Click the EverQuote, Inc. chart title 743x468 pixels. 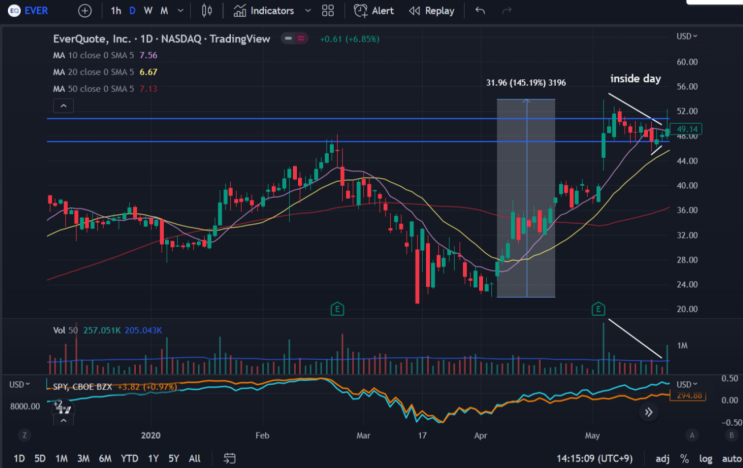tap(162, 39)
